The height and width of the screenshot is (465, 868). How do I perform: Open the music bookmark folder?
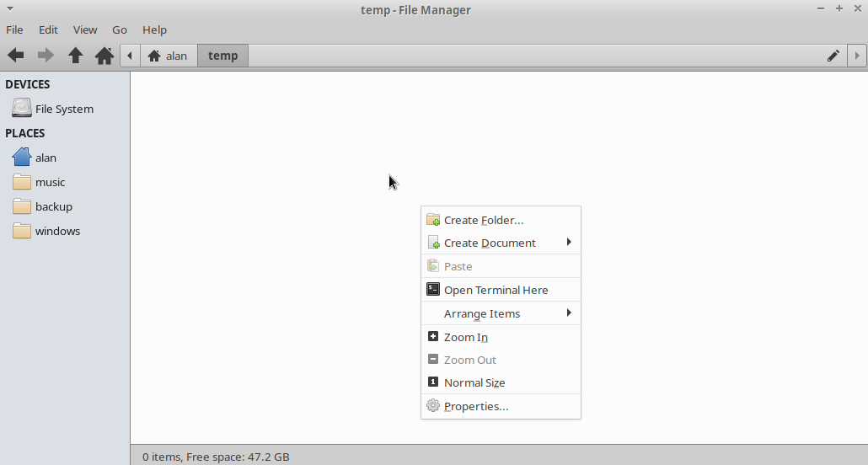pos(50,182)
